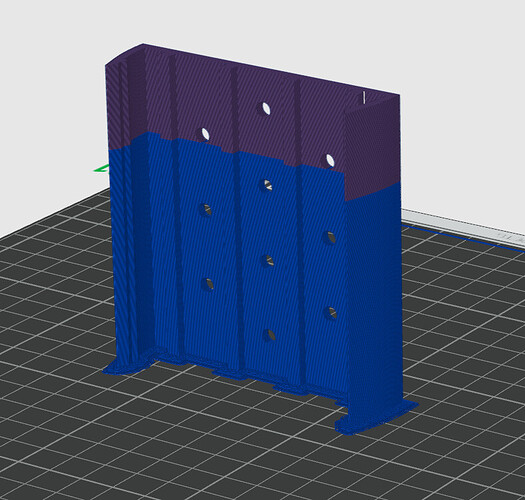This screenshot has height=500, width=525.
Task: Click the topmost center hole in purple section
Action: pyautogui.click(x=266, y=108)
